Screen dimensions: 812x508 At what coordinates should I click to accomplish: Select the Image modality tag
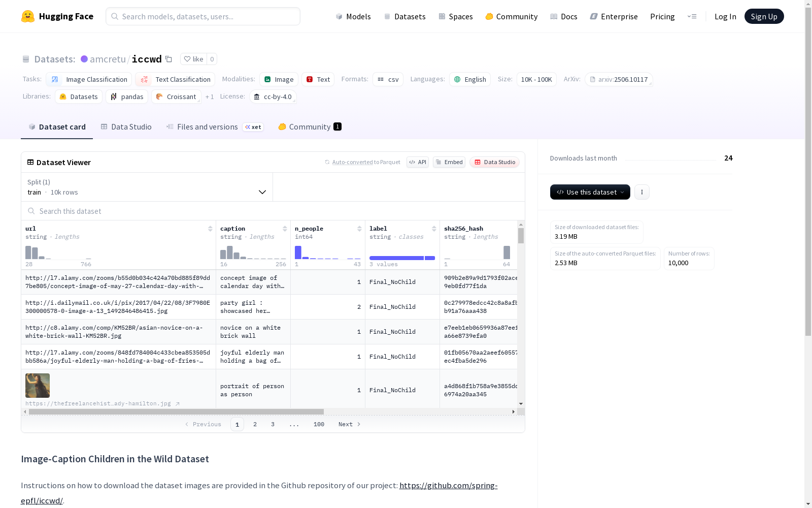[279, 79]
